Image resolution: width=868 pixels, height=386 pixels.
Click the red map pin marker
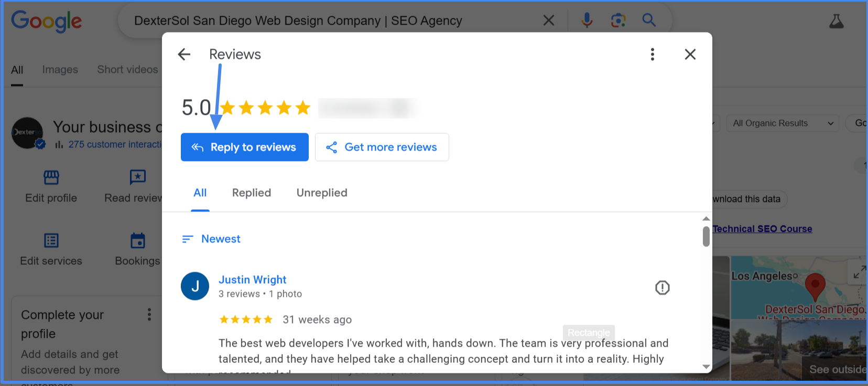click(815, 287)
